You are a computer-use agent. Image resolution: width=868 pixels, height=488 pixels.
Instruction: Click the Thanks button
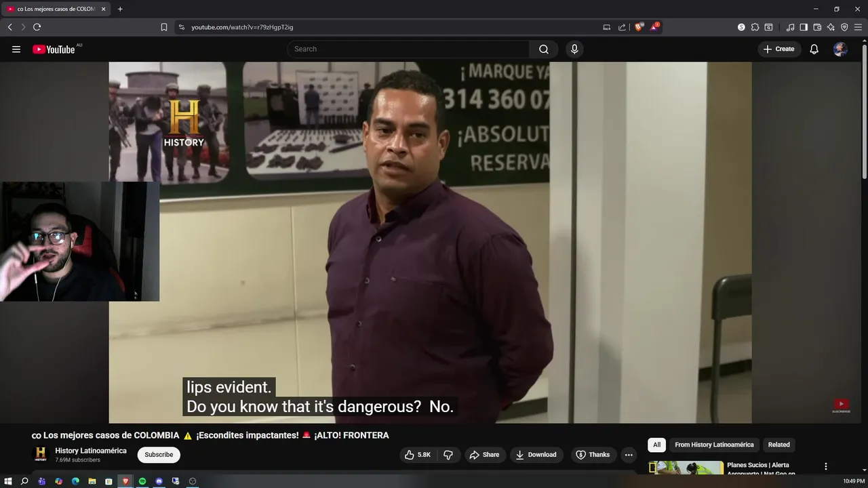click(593, 455)
